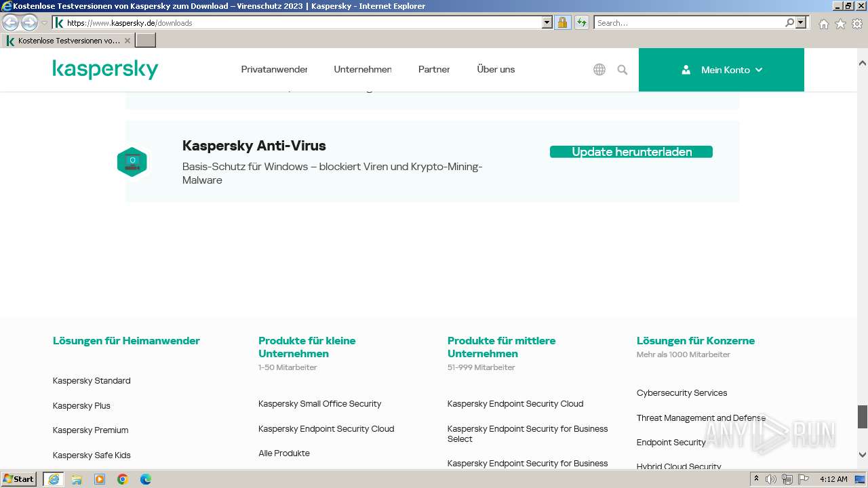Open a new browser tab
The image size is (868, 488).
coord(146,41)
